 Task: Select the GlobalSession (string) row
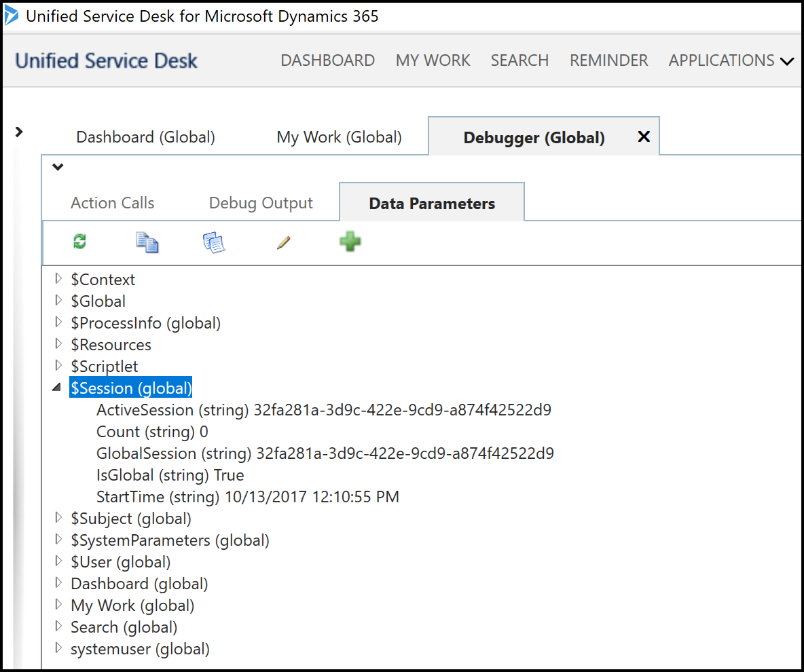[x=325, y=453]
